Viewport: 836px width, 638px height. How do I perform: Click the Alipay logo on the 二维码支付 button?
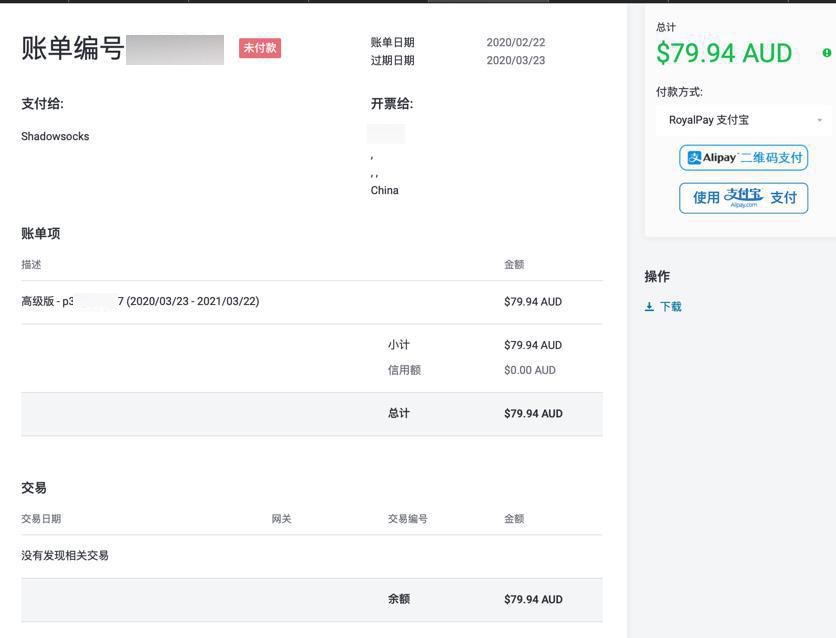(711, 158)
